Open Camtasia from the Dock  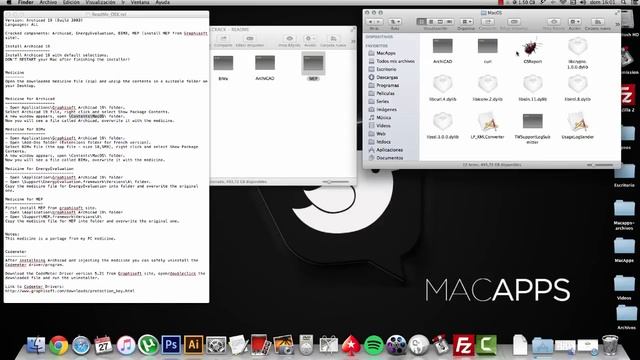point(486,345)
